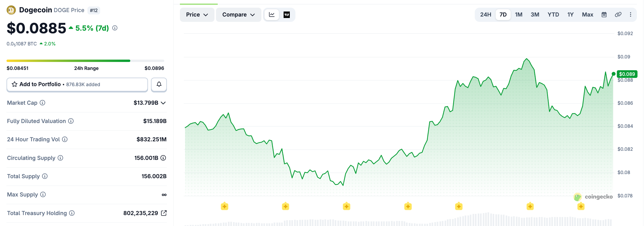Click the $832.251M trading volume value
644x226 pixels.
click(x=152, y=139)
